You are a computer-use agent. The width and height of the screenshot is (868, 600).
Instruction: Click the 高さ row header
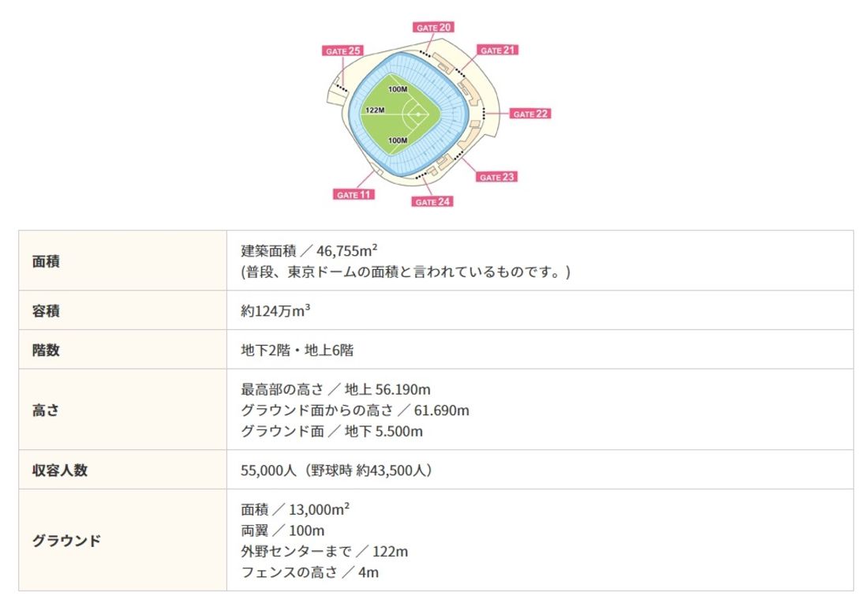pyautogui.click(x=122, y=410)
